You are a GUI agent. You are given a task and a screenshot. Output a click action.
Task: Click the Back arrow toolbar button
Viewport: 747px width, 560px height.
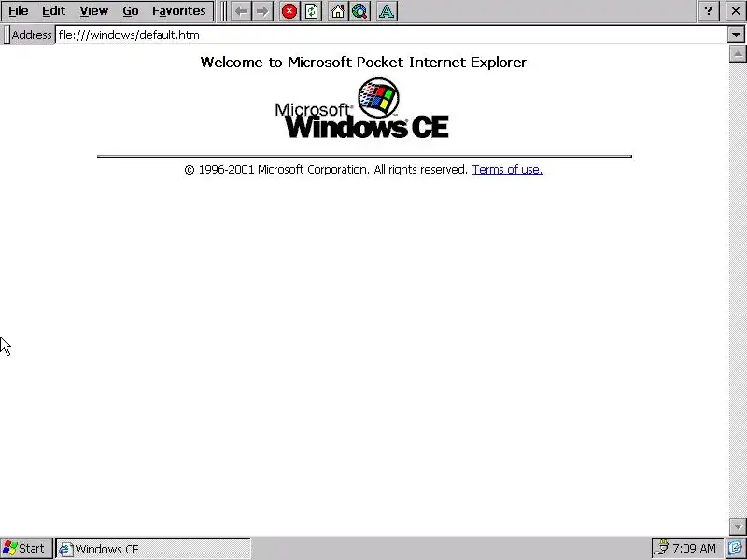[x=242, y=11]
